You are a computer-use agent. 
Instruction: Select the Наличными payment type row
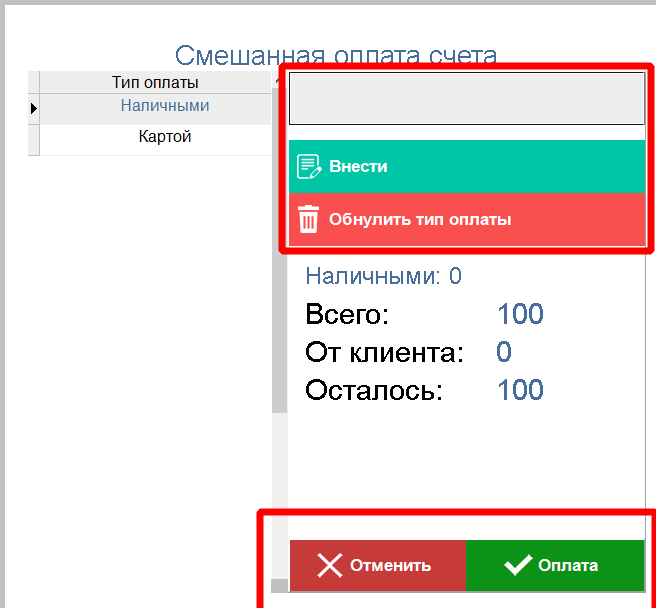[165, 106]
